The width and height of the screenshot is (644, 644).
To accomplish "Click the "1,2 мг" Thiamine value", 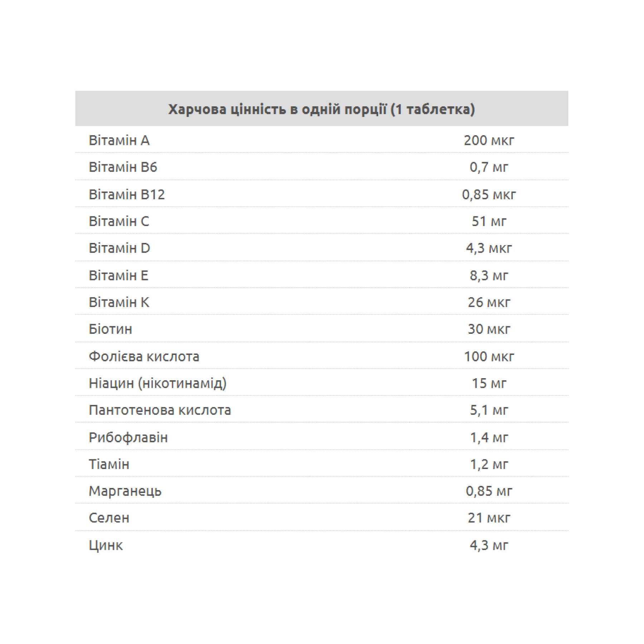I will click(x=489, y=464).
